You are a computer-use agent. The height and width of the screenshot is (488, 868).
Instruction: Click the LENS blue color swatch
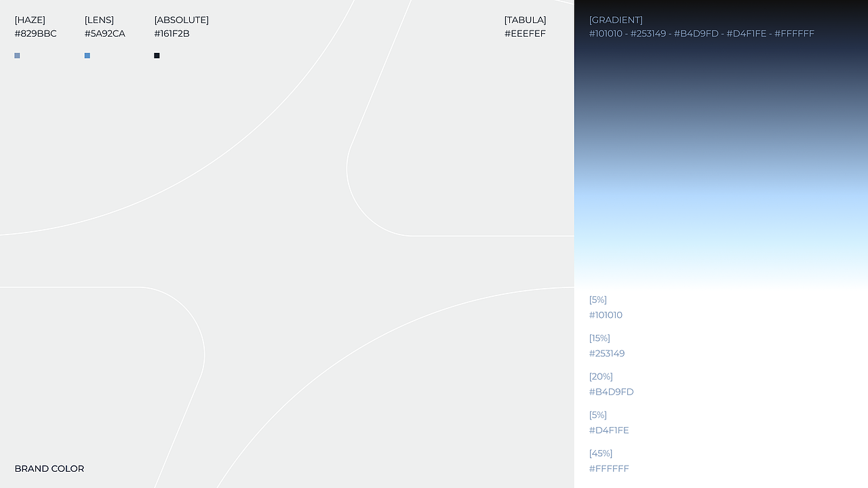(87, 56)
